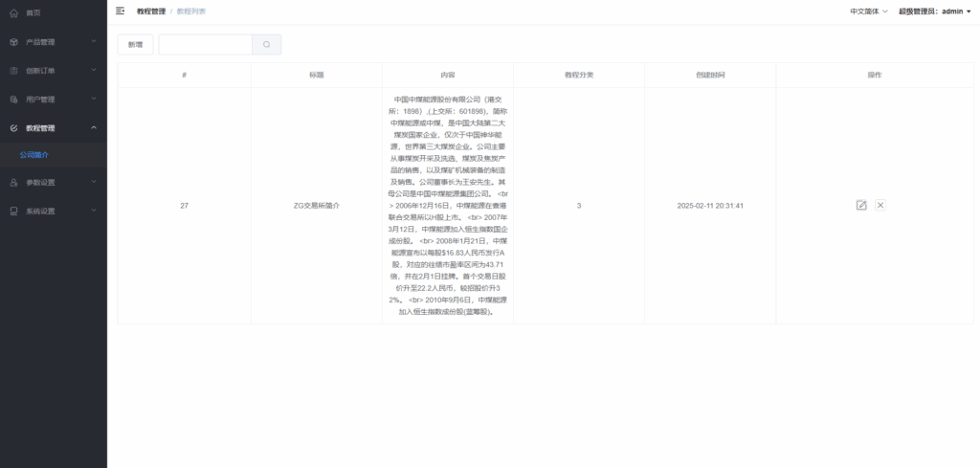Click the 教程列表 breadcrumb
Image resolution: width=980 pixels, height=468 pixels.
[191, 11]
